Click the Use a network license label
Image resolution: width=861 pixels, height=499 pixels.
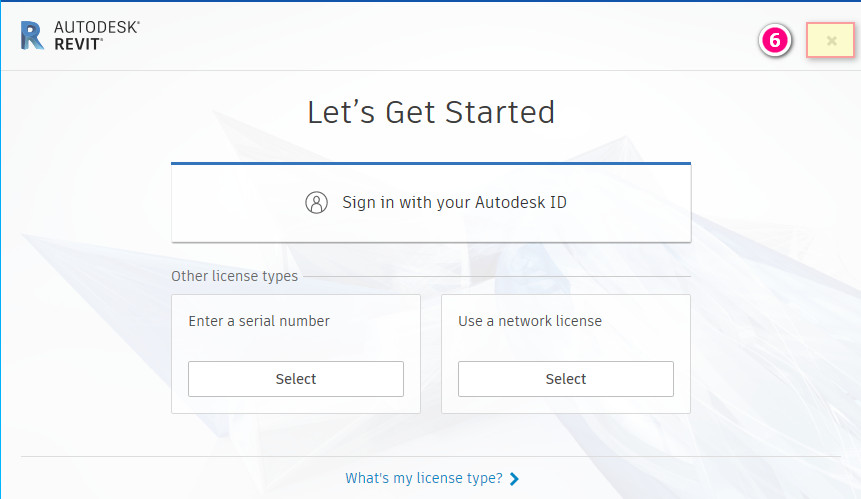click(530, 321)
